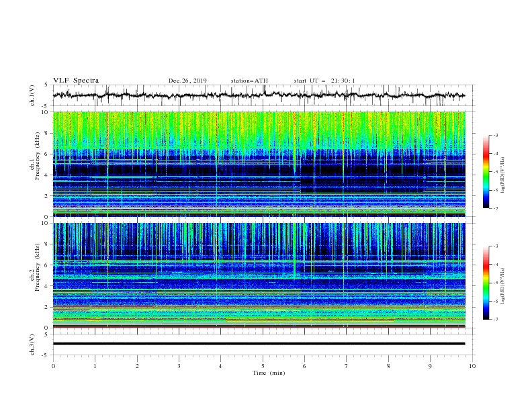This screenshot has width=532, height=411.
Task: Click the "5" volt tick of ch.1(V) panel
Action: tap(46, 85)
